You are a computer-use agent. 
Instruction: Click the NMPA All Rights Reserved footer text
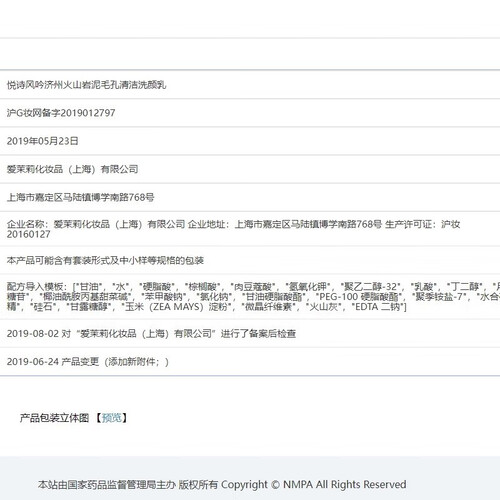[x=345, y=484]
